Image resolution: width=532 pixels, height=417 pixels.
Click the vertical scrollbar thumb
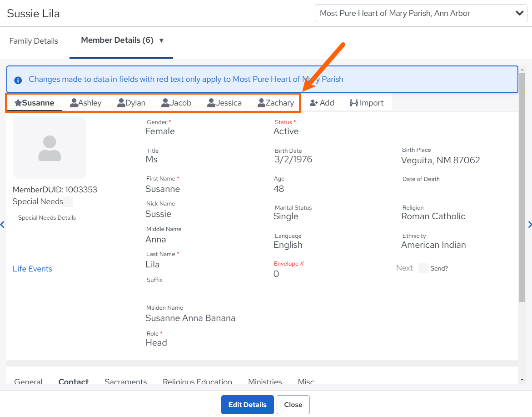pyautogui.click(x=522, y=187)
